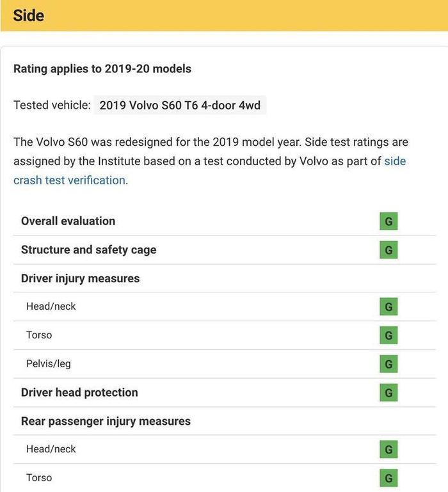Click the tested vehicle 2019 Volvo S60 label
This screenshot has width=448, height=492.
point(180,105)
